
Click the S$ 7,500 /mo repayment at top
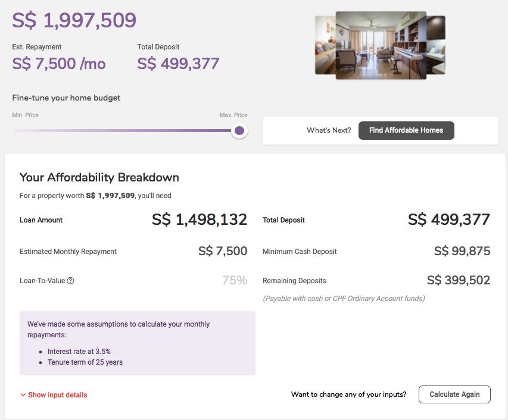(x=59, y=64)
